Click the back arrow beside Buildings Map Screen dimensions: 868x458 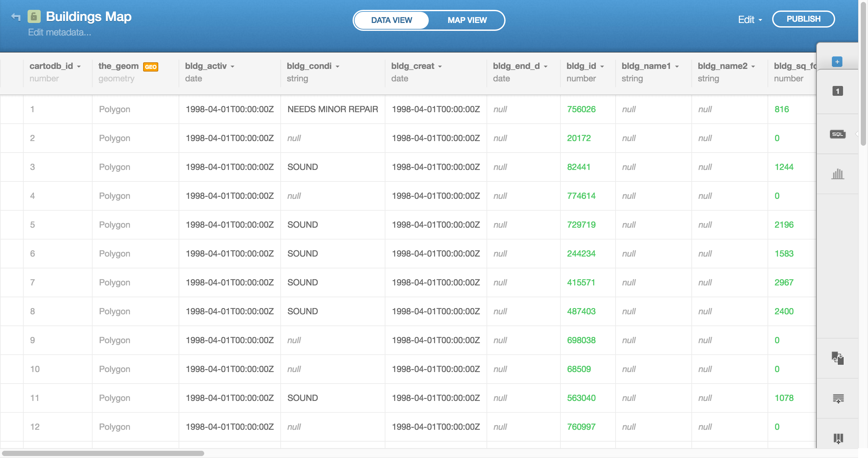(15, 16)
